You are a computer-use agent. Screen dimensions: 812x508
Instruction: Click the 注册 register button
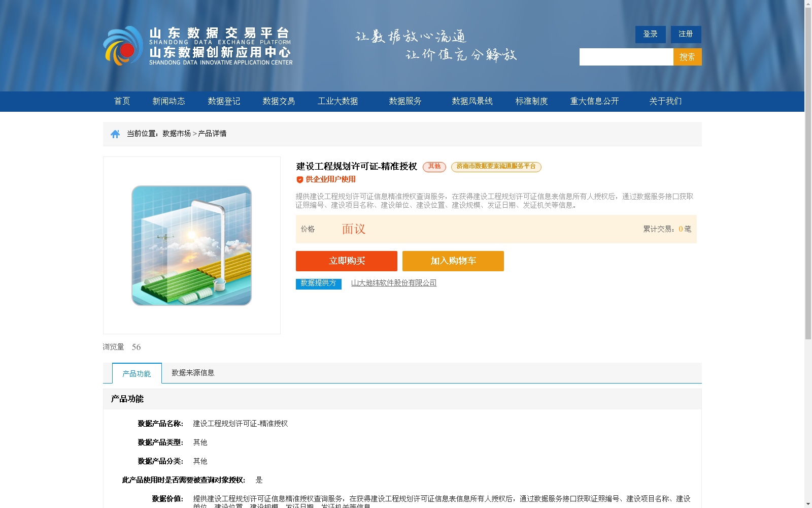pos(686,34)
